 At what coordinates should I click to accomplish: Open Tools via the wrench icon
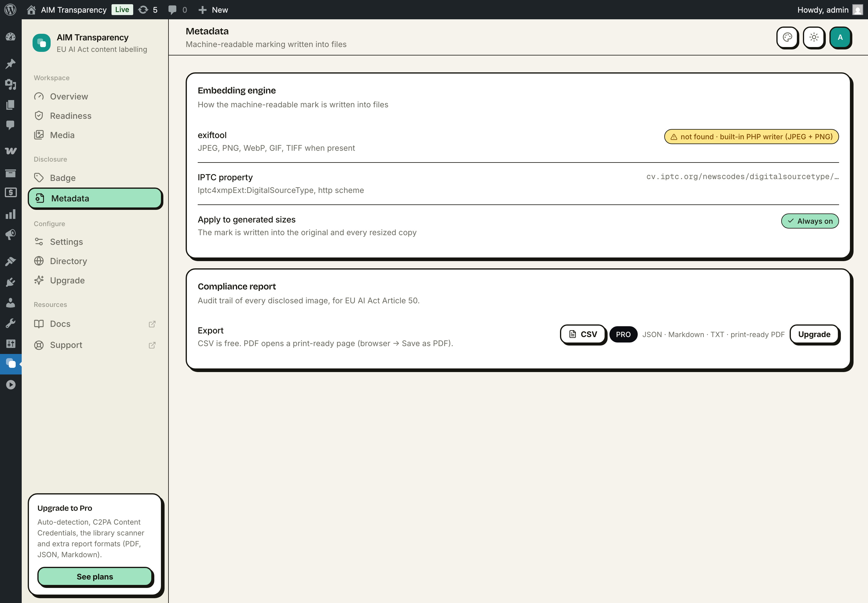click(11, 323)
